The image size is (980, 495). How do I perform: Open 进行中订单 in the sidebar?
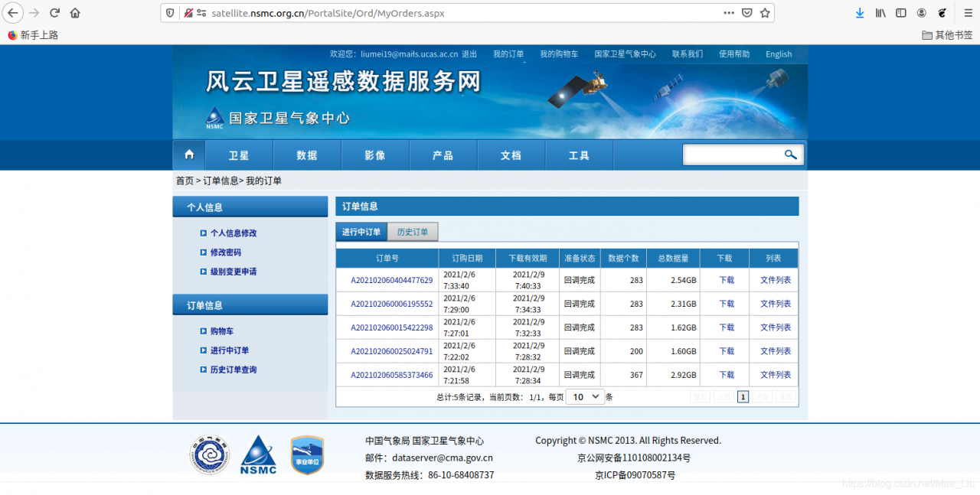click(x=230, y=350)
